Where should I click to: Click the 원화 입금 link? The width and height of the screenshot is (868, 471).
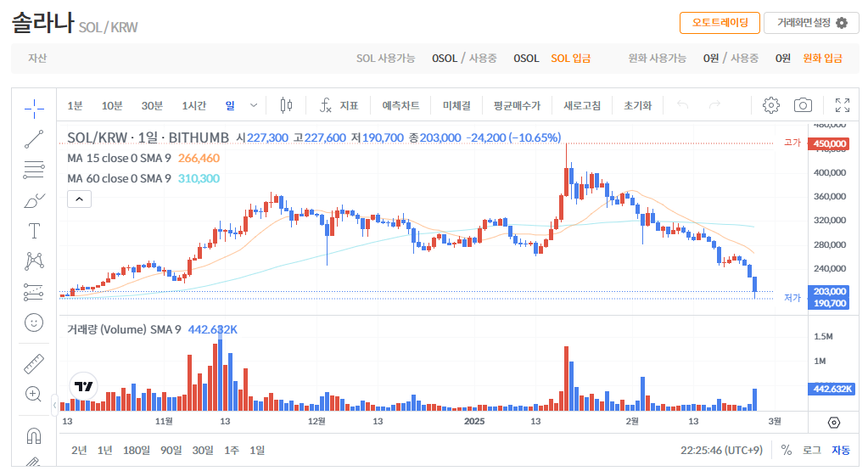(823, 58)
